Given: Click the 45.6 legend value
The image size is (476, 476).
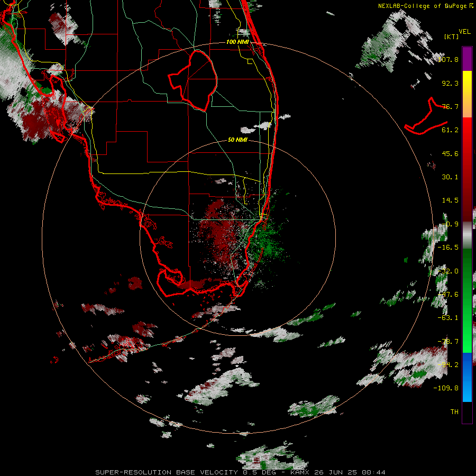Looking at the screenshot, I should click(450, 153).
